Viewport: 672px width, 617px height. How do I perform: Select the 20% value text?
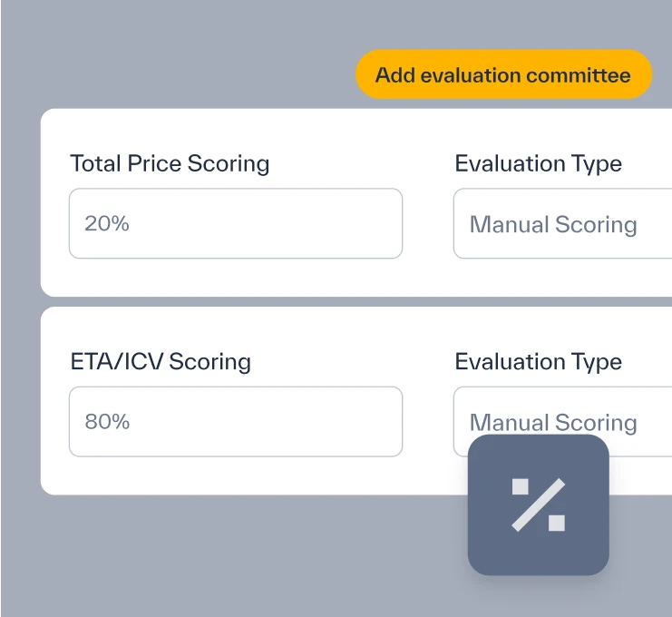pos(107,223)
